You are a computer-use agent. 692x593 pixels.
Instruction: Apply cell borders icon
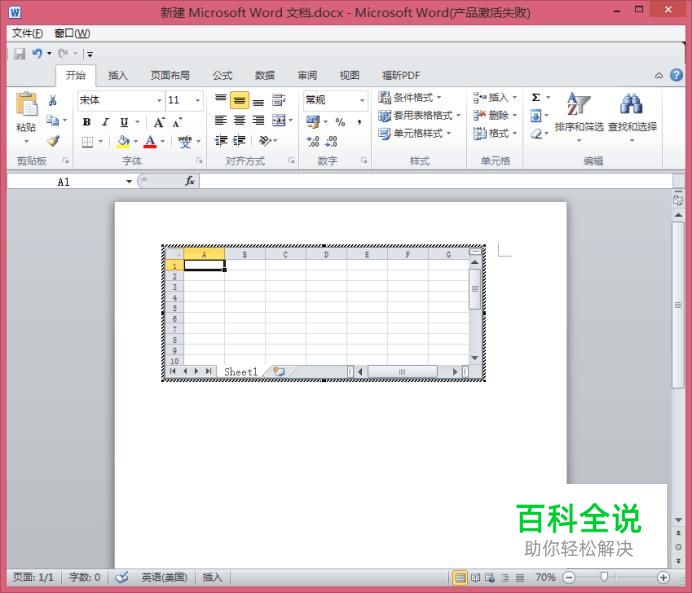(87, 142)
